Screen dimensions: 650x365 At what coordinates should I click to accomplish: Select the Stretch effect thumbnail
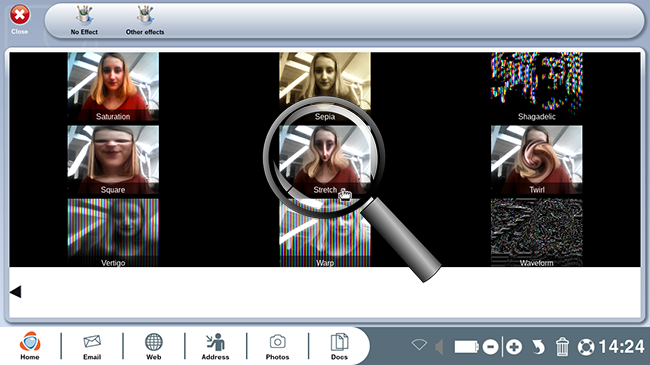tap(325, 160)
